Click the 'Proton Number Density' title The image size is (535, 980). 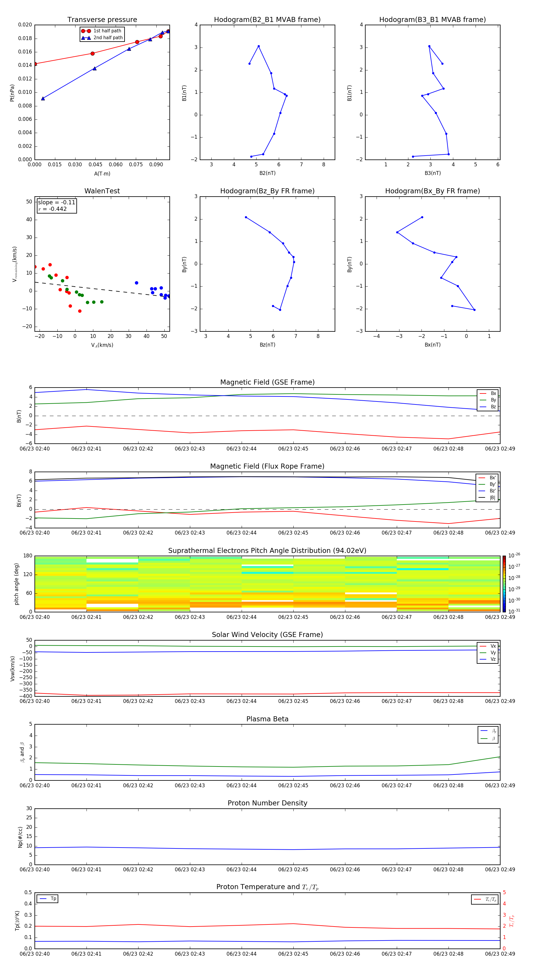pos(267,803)
